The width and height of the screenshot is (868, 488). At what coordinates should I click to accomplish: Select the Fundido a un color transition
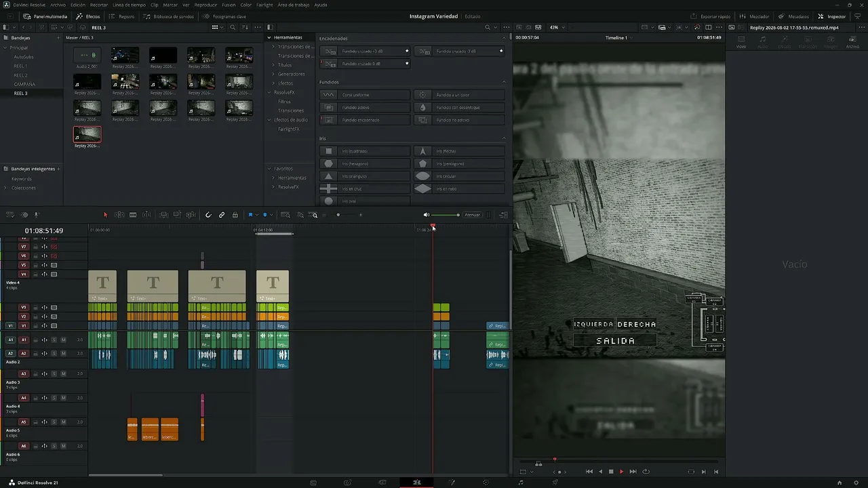(x=460, y=95)
